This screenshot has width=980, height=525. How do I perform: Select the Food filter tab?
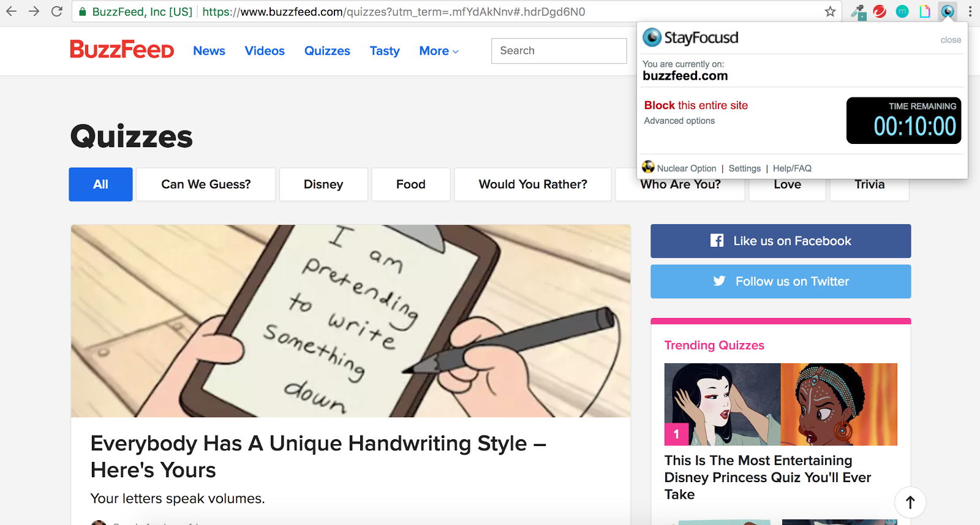[x=410, y=184]
